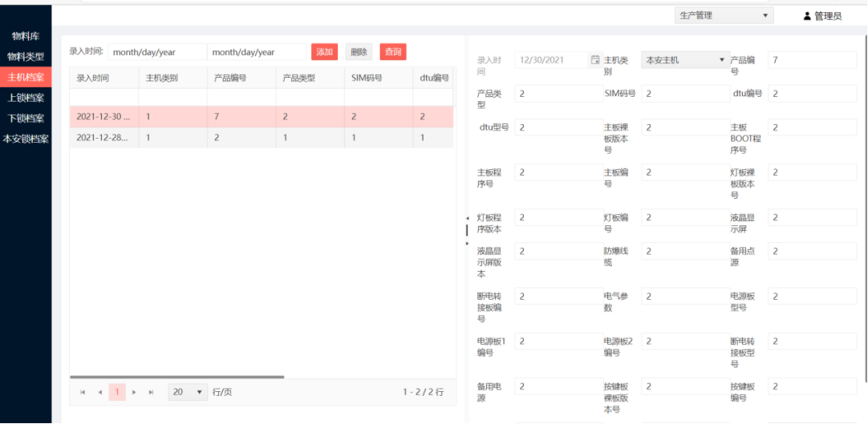Go to first page of the grid
The height and width of the screenshot is (424, 868).
(x=83, y=392)
